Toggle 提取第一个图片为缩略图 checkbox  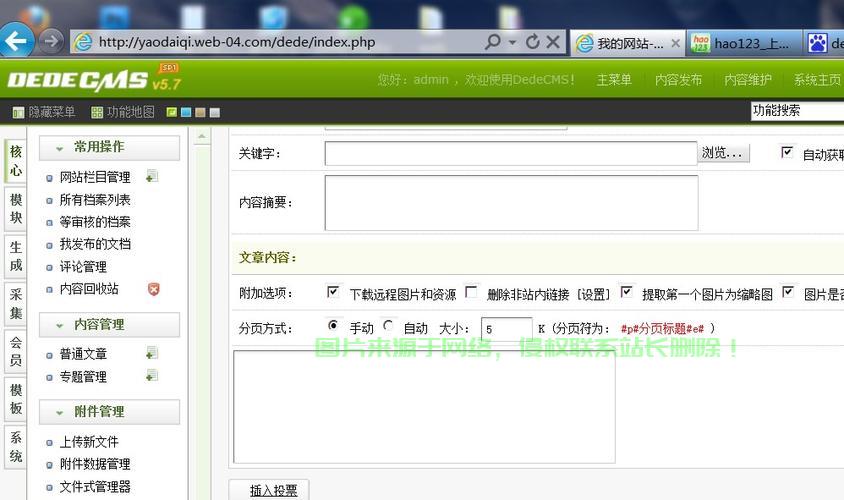click(x=626, y=292)
